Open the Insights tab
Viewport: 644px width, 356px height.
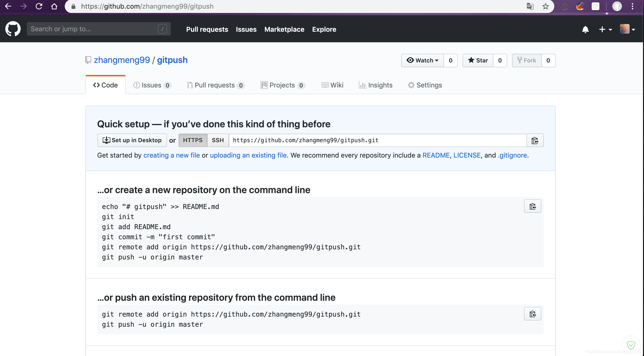coord(376,85)
